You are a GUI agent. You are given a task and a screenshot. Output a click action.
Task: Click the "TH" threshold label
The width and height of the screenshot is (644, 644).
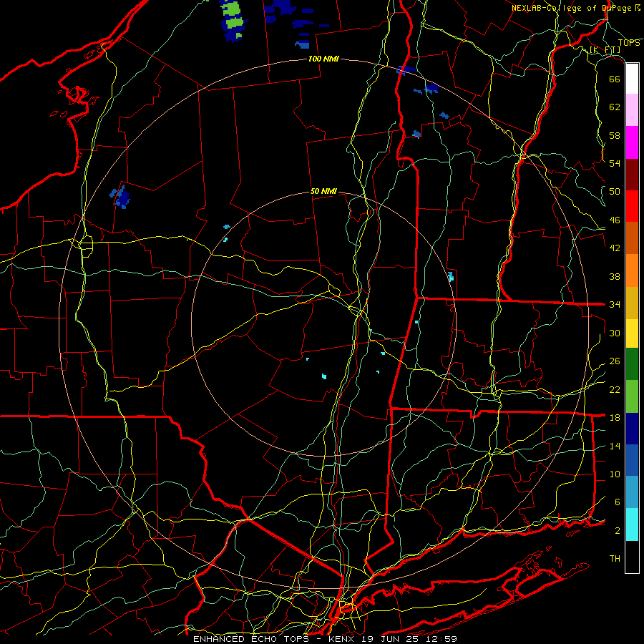point(615,558)
